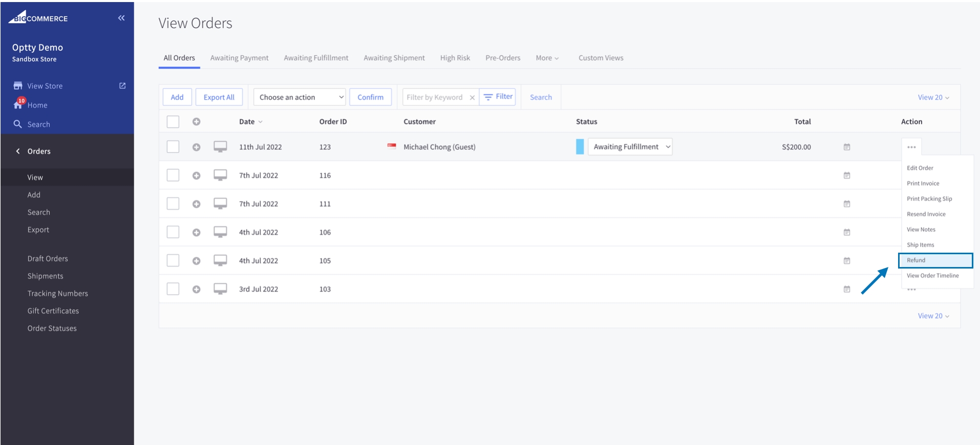Expand order 123 details with plus icon

(x=196, y=147)
